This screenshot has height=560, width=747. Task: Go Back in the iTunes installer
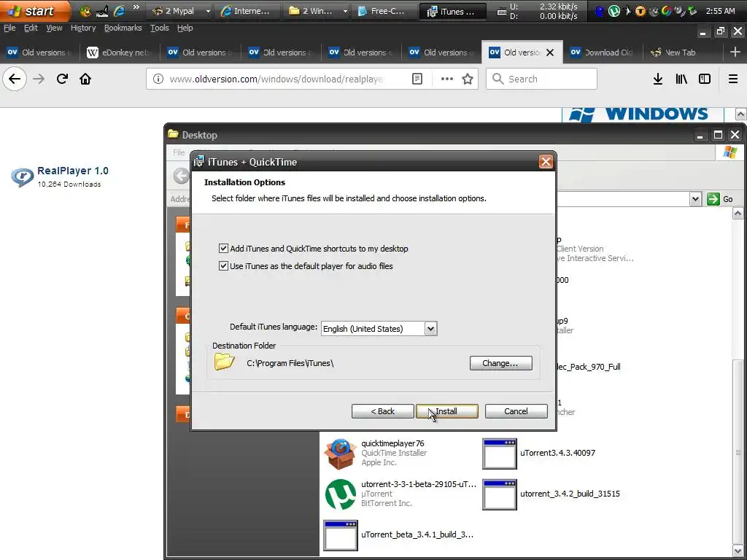click(382, 411)
